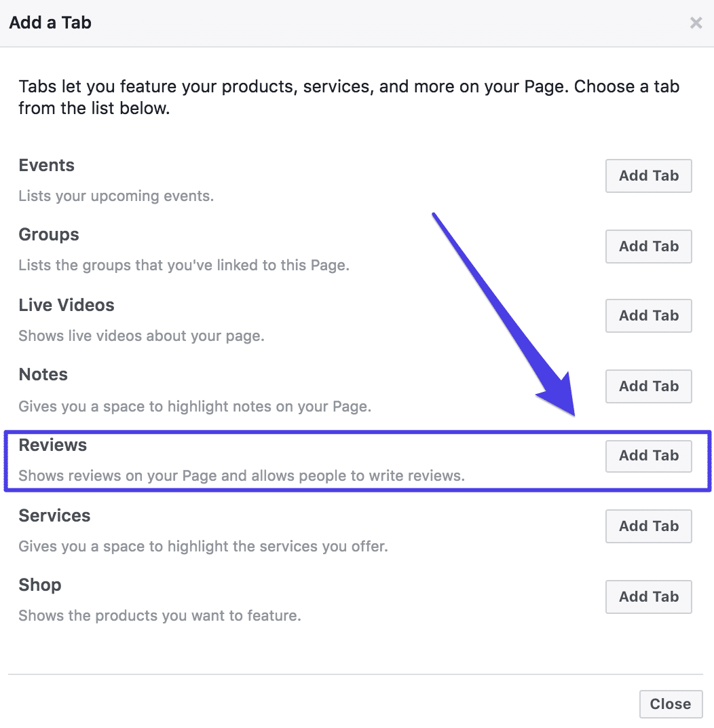Screen dimensions: 714x728
Task: Add the Groups tab
Action: point(647,246)
